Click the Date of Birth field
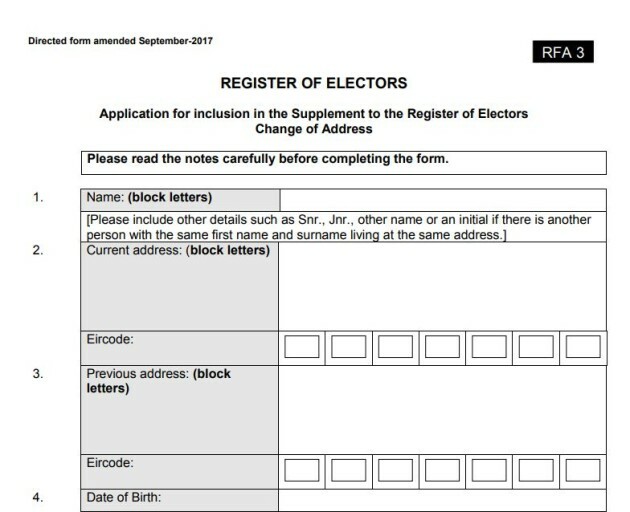Screen dimensions: 630x512 [x=442, y=500]
